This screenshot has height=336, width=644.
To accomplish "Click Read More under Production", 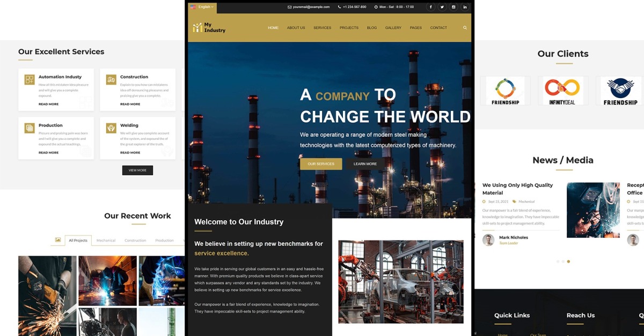I will (x=48, y=153).
